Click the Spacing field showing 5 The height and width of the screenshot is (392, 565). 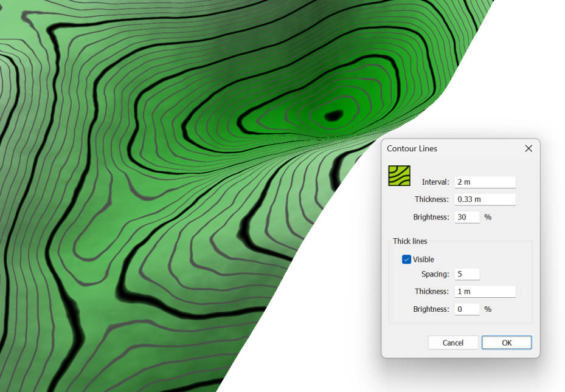[466, 274]
